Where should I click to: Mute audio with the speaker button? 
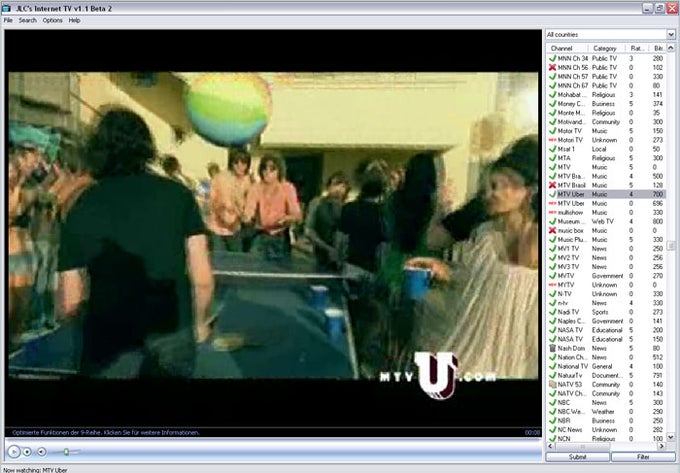[42, 452]
